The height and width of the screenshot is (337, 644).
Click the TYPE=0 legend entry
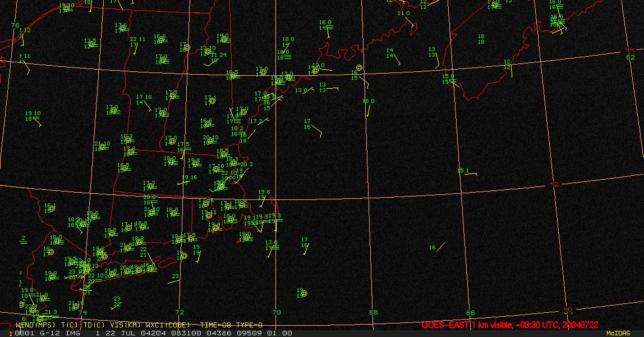[x=249, y=325]
